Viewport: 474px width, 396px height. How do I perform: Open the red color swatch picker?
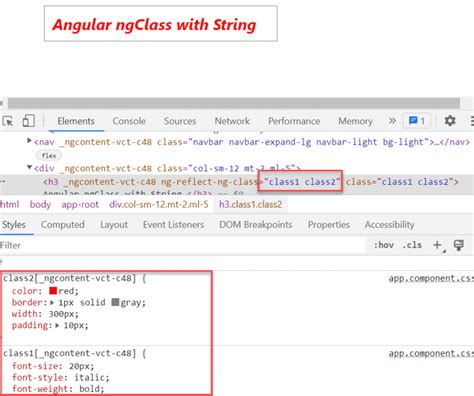pos(53,291)
